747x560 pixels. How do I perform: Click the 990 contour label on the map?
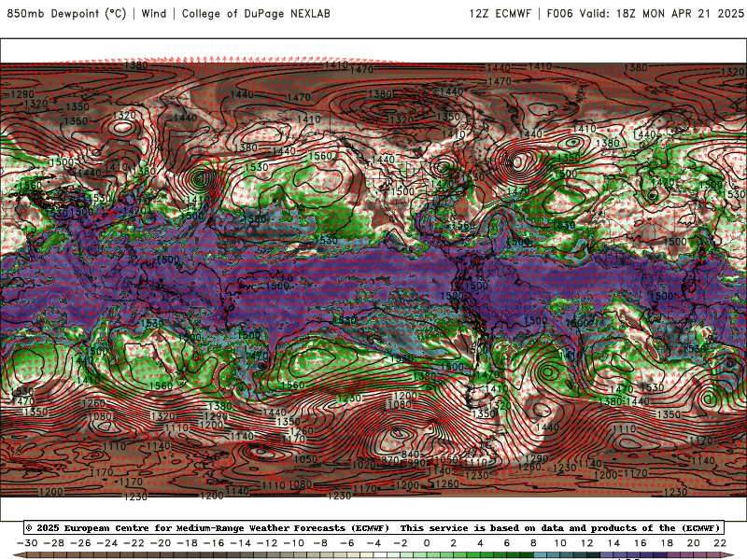coord(416,463)
